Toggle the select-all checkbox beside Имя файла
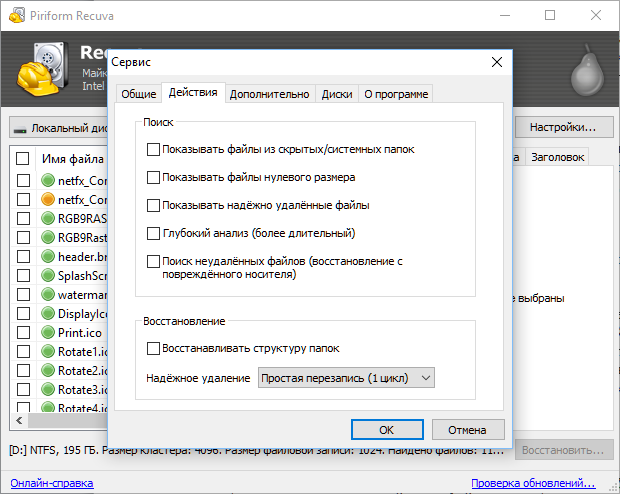Viewport: 620px width, 494px height. click(23, 159)
